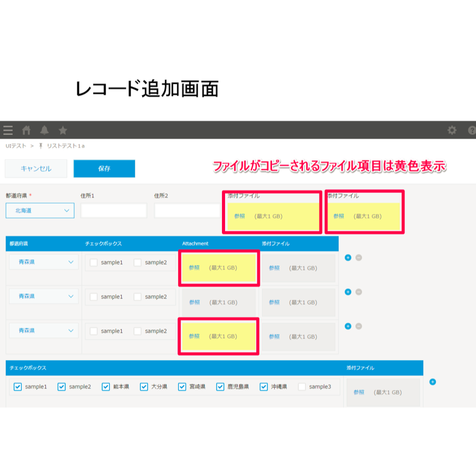
Task: Click 参照 in second row 添付ファイル cell
Action: 274,302
